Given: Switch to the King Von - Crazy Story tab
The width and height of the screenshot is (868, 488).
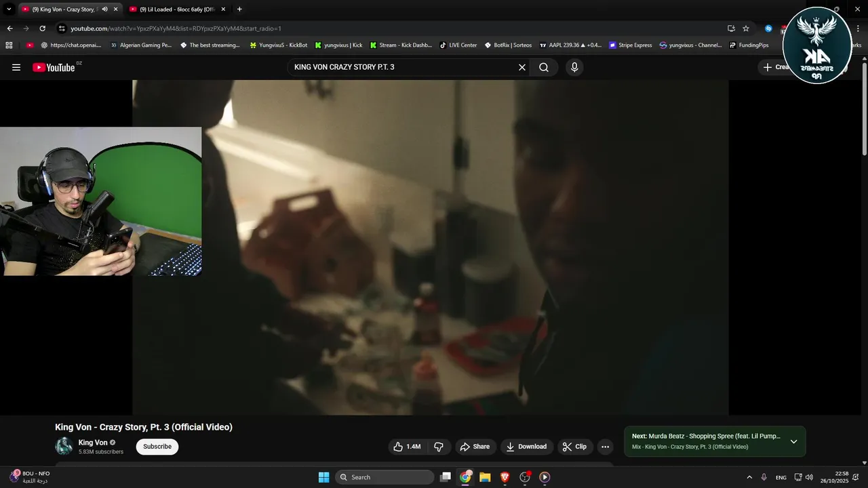Looking at the screenshot, I should point(70,9).
